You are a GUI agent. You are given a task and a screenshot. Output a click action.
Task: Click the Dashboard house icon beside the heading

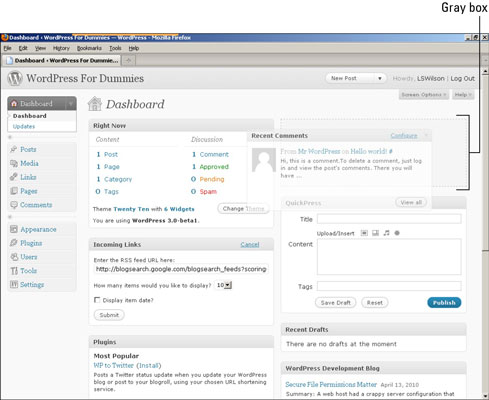click(x=95, y=104)
